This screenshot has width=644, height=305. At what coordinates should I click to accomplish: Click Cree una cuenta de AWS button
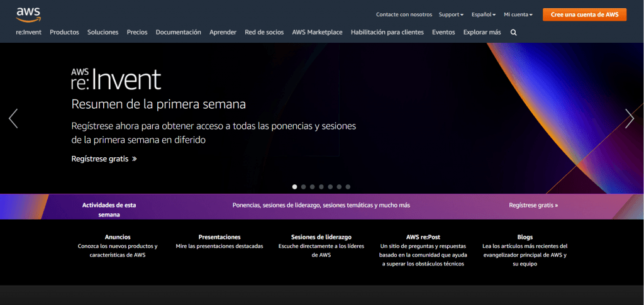[584, 14]
